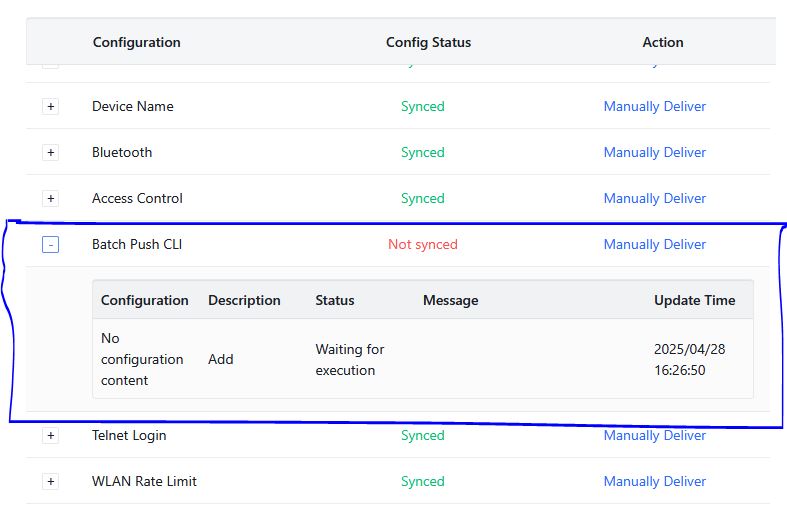Click the Action column header
This screenshot has height=507, width=787.
coord(663,43)
